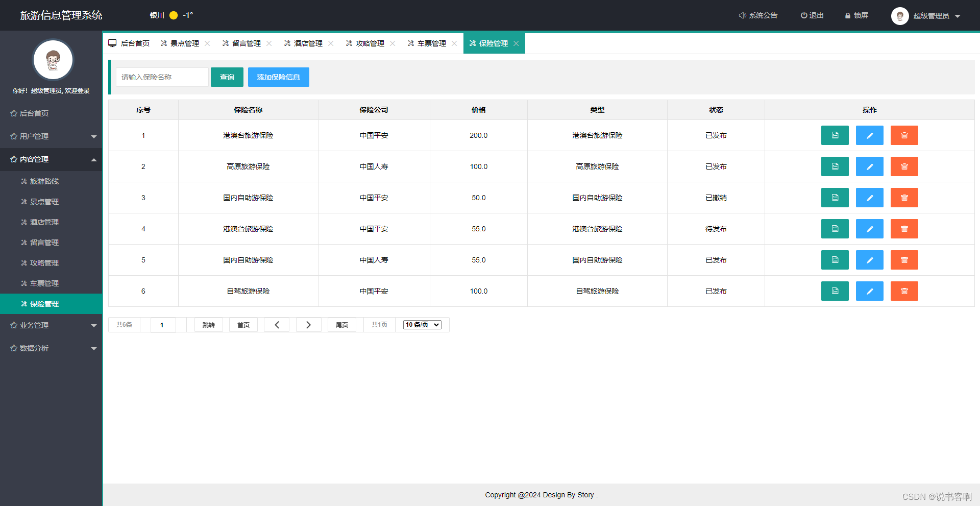980x506 pixels.
Task: Open 酒店管理 in the sidebar
Action: 51,222
